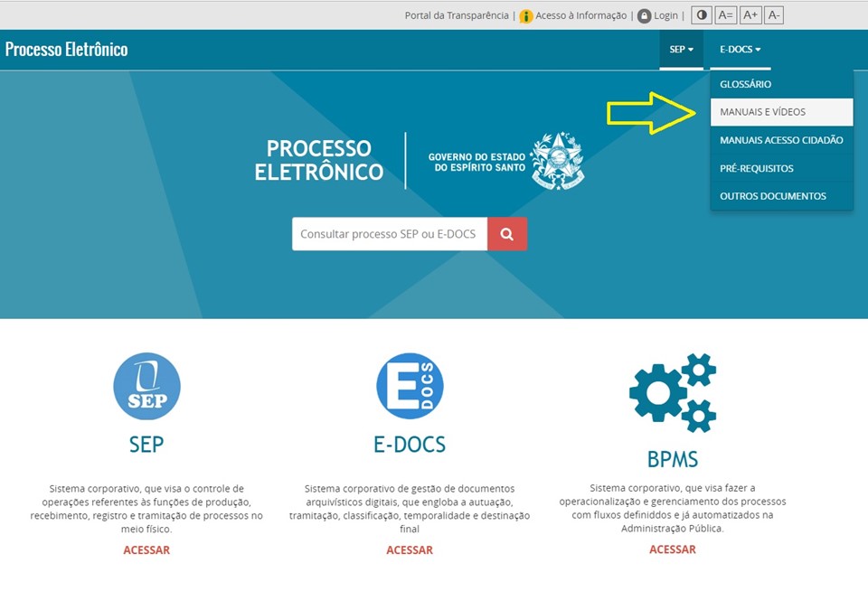Screen dimensions: 868x610
Task: Click the BPMS heading text
Action: [673, 459]
